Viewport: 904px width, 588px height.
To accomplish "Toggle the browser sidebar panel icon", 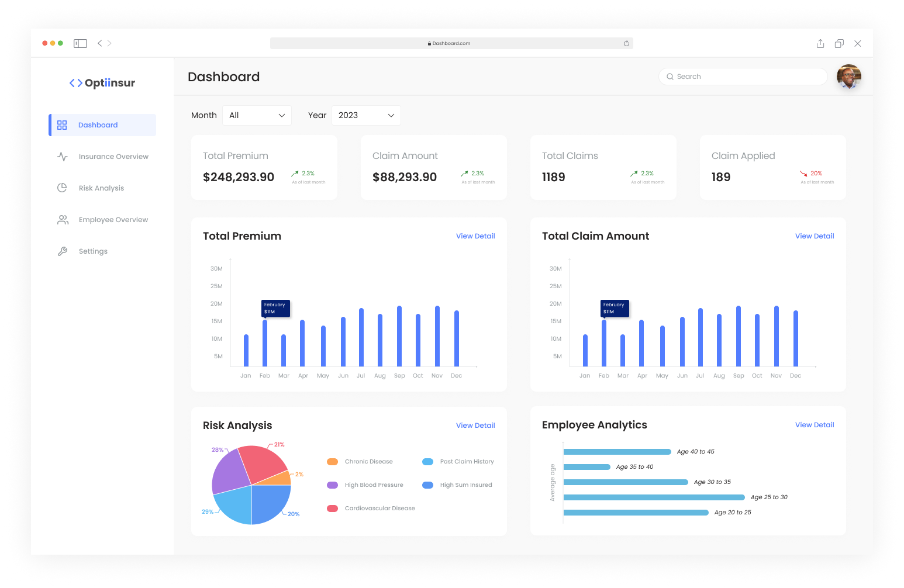I will pos(80,43).
